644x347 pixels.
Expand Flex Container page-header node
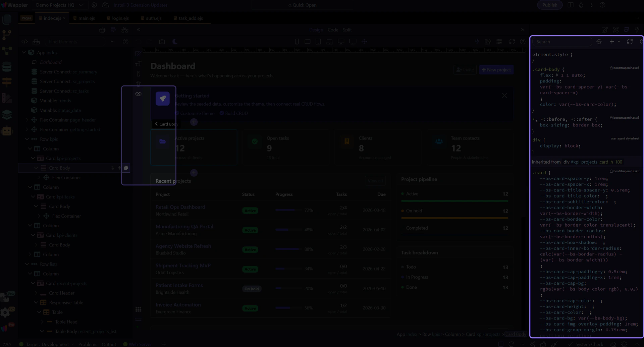(27, 120)
